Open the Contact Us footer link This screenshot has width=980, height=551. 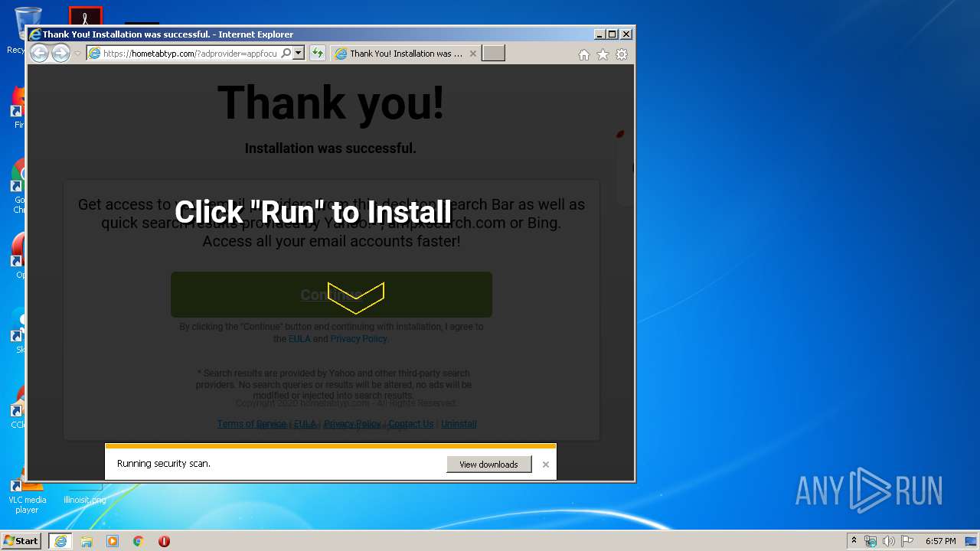pyautogui.click(x=411, y=424)
